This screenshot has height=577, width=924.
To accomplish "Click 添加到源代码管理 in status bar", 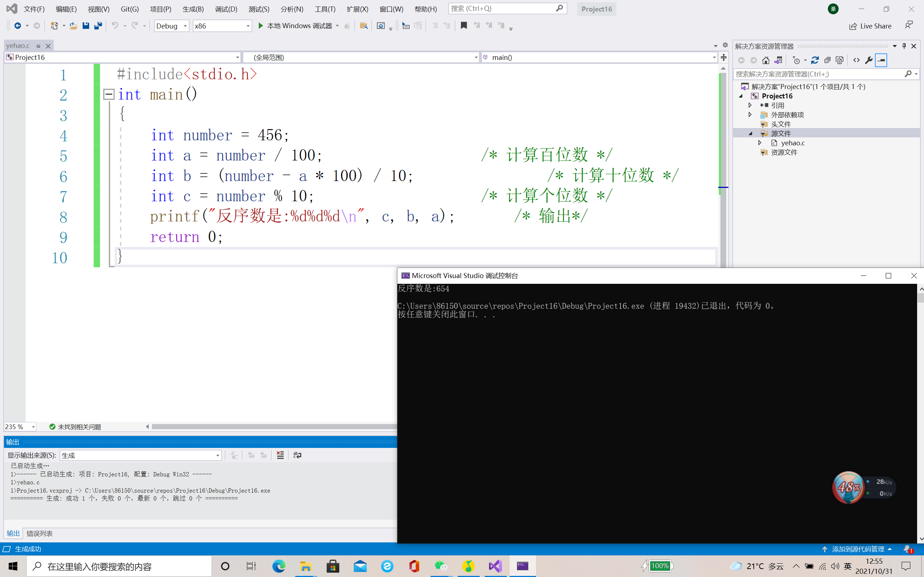I will (858, 549).
